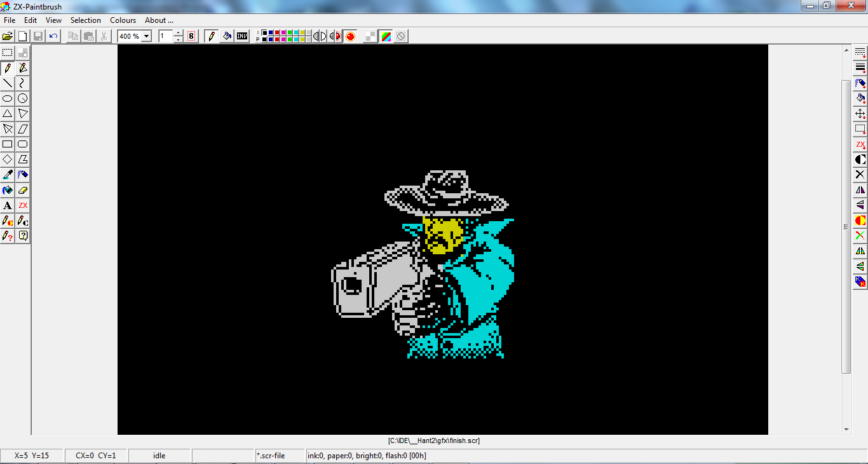Toggle the multicolor stripes attribute view button

click(386, 36)
